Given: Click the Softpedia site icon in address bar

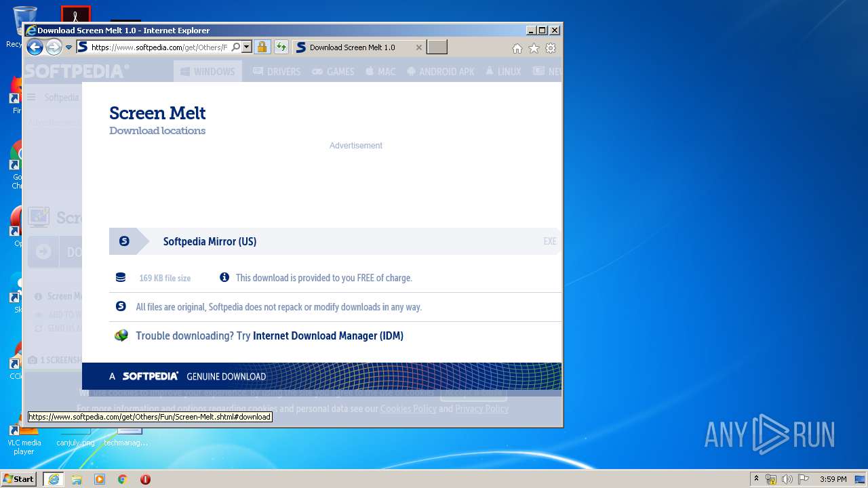Looking at the screenshot, I should coord(83,47).
